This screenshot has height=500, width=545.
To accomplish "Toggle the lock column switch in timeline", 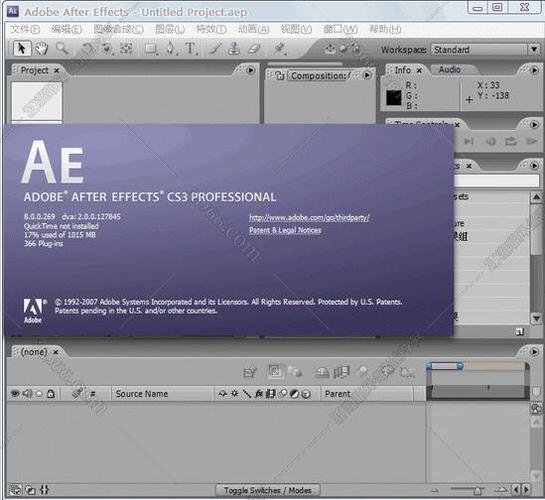I will (x=51, y=393).
